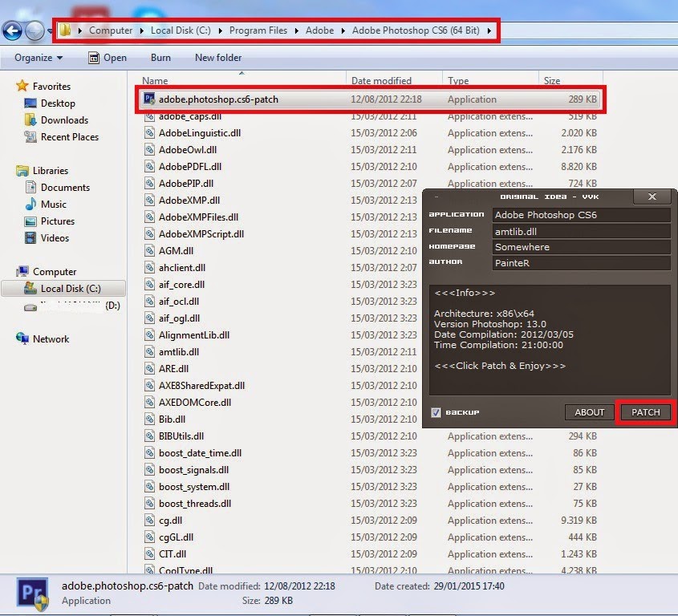Sort by the Type column header
The height and width of the screenshot is (616, 678).
[458, 81]
